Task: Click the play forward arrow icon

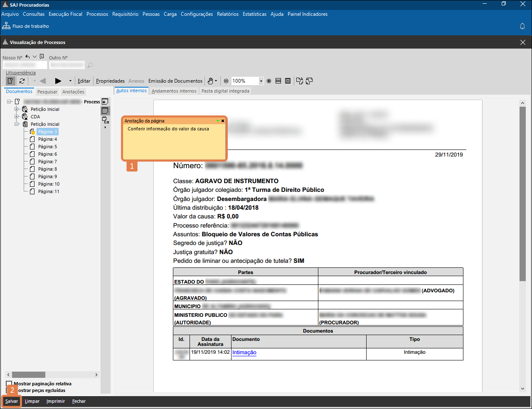Action: pos(58,81)
